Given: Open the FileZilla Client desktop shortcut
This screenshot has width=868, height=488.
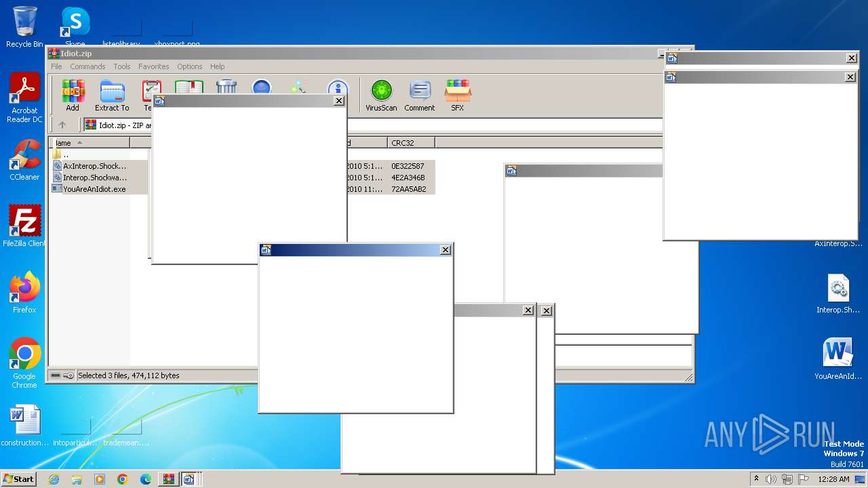Looking at the screenshot, I should tap(24, 226).
